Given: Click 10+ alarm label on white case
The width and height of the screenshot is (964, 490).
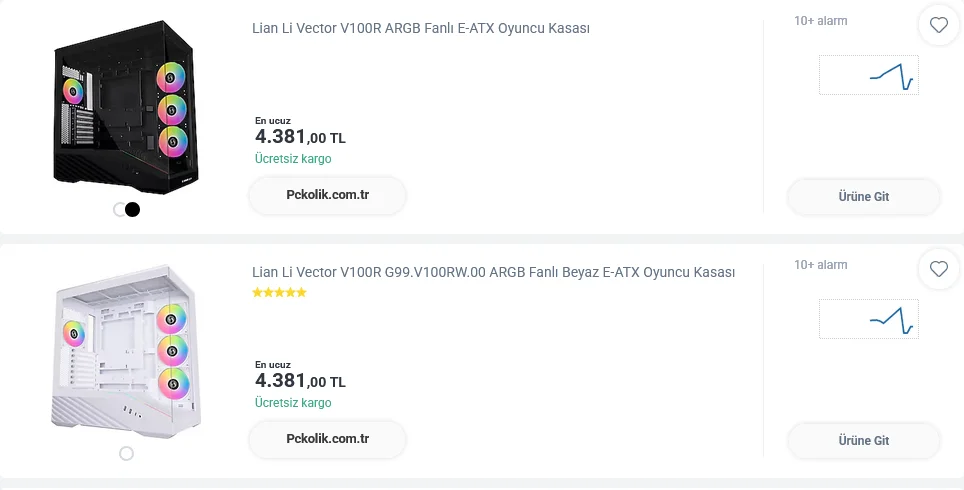Looking at the screenshot, I should coord(820,265).
